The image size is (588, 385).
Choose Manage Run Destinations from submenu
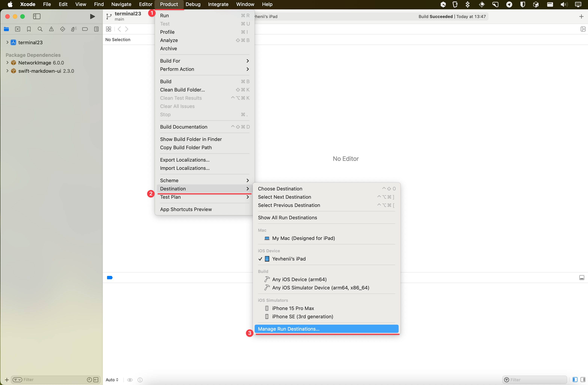(288, 329)
